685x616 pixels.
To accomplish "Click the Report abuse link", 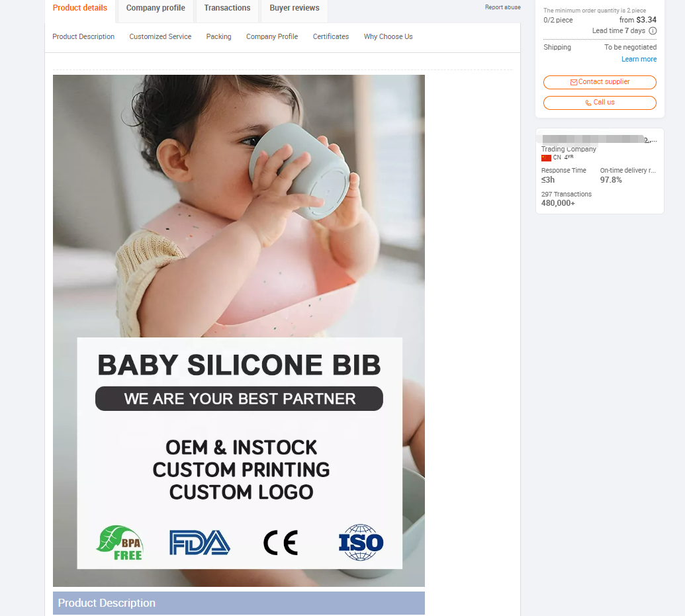I will (502, 7).
